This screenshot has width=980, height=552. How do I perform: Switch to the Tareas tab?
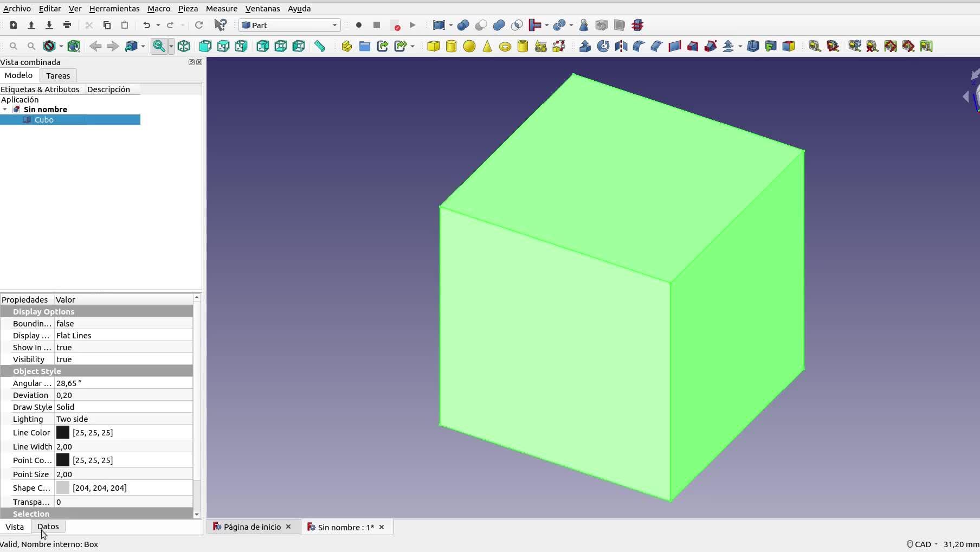click(x=58, y=75)
